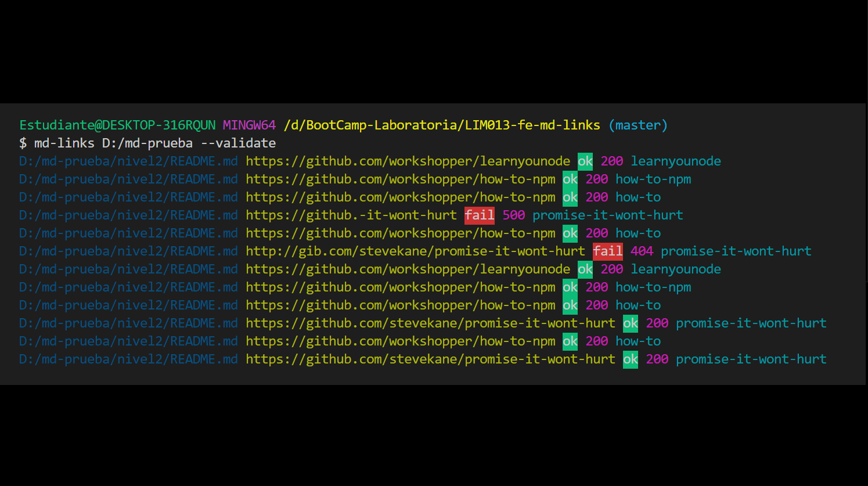Image resolution: width=868 pixels, height=486 pixels.
Task: Select the MINGW64 label in prompt
Action: point(250,125)
